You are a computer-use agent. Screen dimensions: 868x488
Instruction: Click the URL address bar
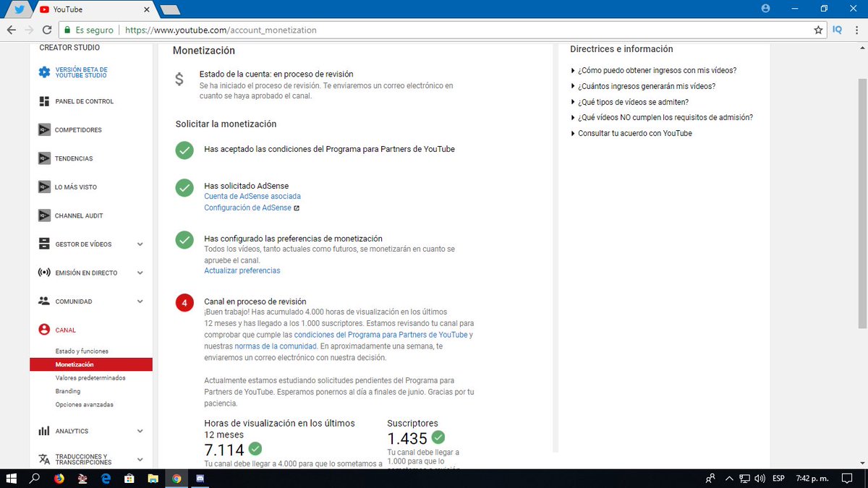coord(443,30)
